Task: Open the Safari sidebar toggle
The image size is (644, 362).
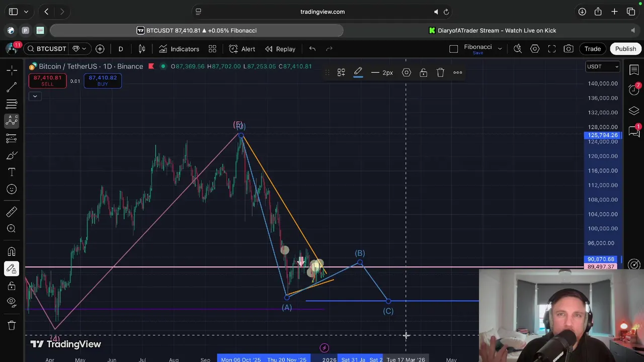Action: coord(14,12)
